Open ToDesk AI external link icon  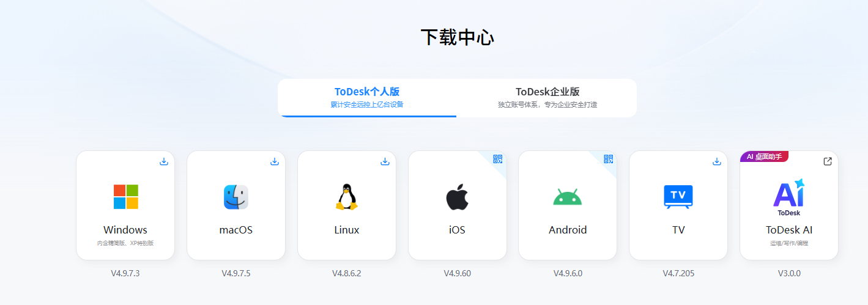(x=827, y=161)
